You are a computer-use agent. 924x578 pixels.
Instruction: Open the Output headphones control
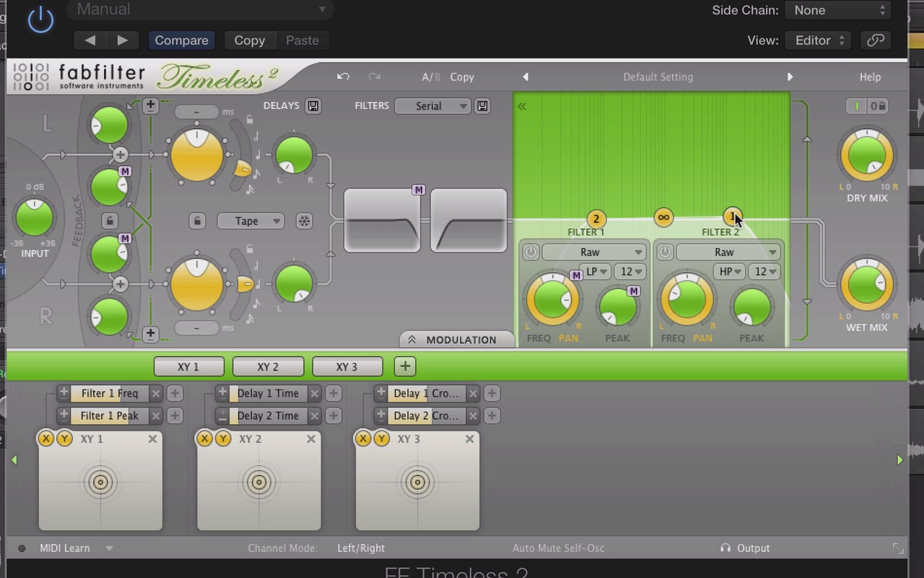745,548
